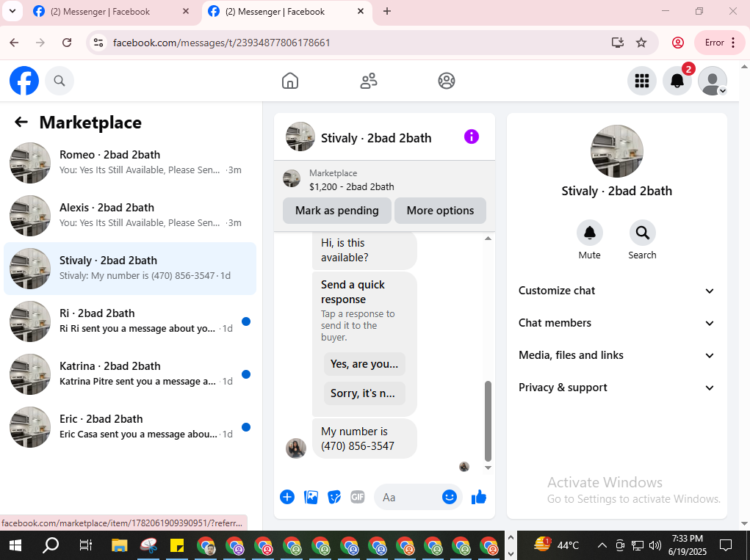The image size is (750, 560).
Task: Click the browser address bar URL
Action: click(221, 43)
